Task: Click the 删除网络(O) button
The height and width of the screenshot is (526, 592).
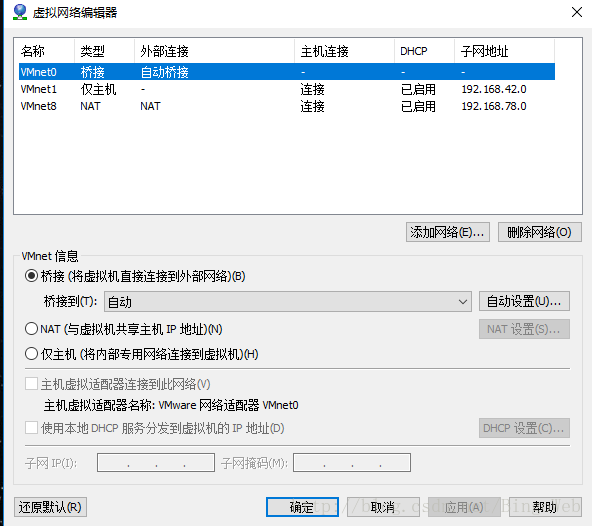Action: [x=540, y=232]
